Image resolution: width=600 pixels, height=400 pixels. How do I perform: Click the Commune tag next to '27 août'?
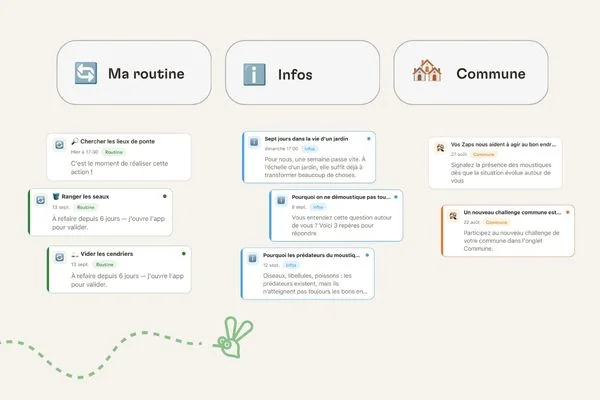pos(484,155)
